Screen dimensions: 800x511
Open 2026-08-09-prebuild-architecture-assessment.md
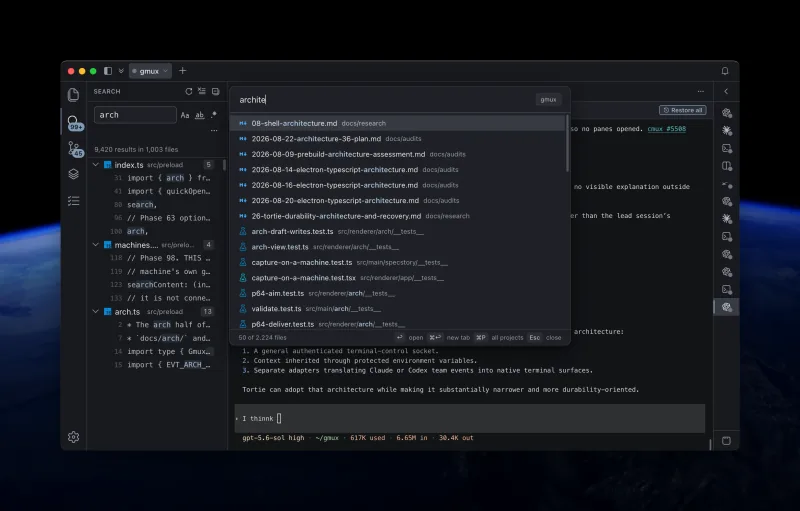[398, 154]
